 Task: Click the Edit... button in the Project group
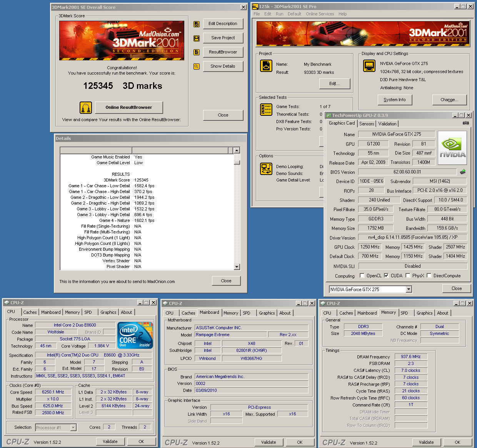(x=335, y=84)
